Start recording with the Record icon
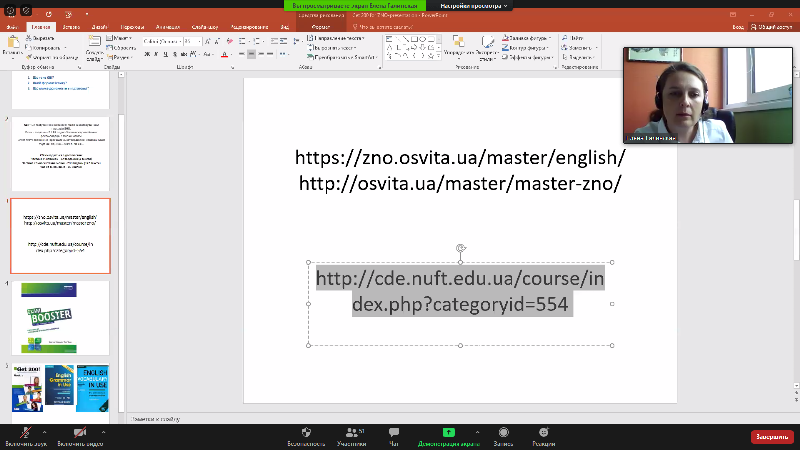The height and width of the screenshot is (450, 800). [503, 432]
